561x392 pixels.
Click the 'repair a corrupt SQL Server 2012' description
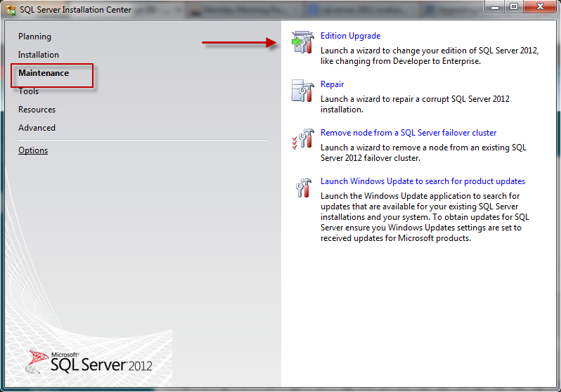[415, 104]
